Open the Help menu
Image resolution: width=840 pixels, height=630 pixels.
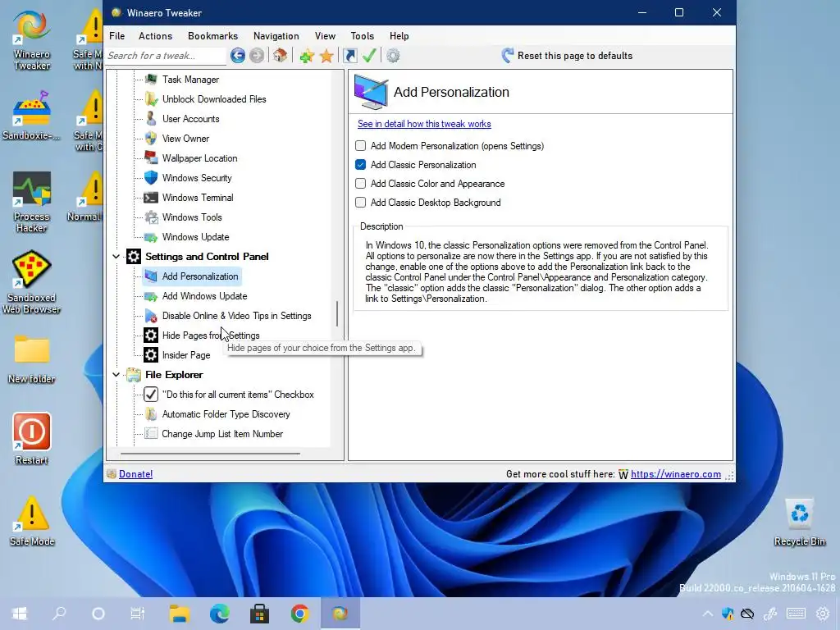(x=399, y=36)
